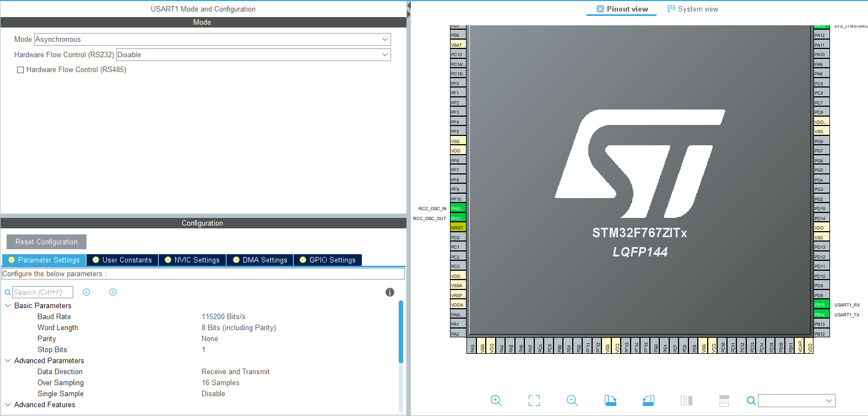
Task: Select the PH1 RCC_OSC_OUT pin
Action: (x=458, y=218)
